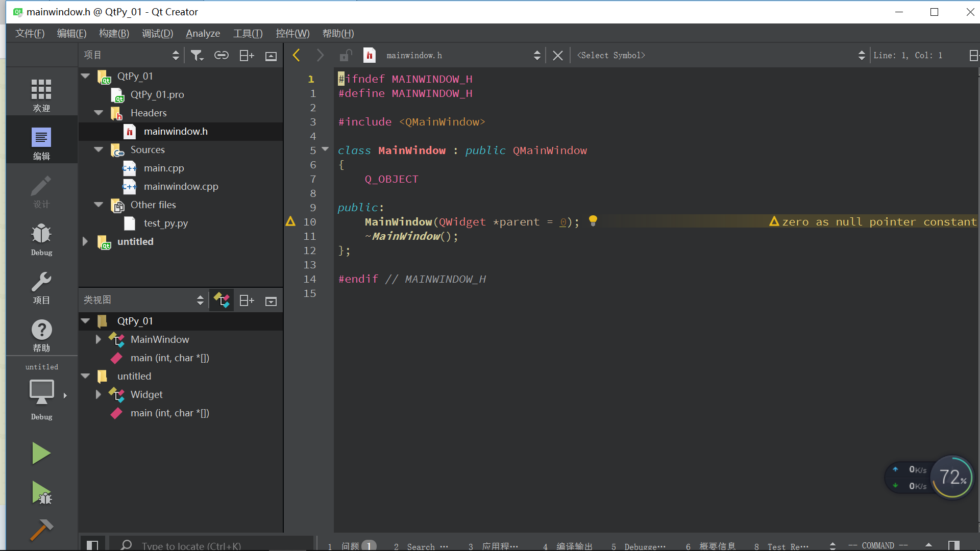Click the Build hammer icon
980x551 pixels.
[x=42, y=530]
